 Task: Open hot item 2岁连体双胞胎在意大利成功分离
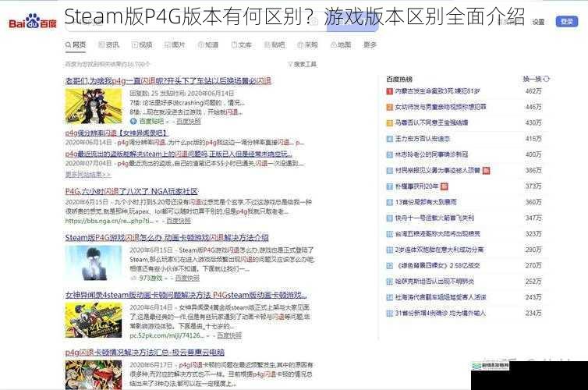tap(439, 250)
